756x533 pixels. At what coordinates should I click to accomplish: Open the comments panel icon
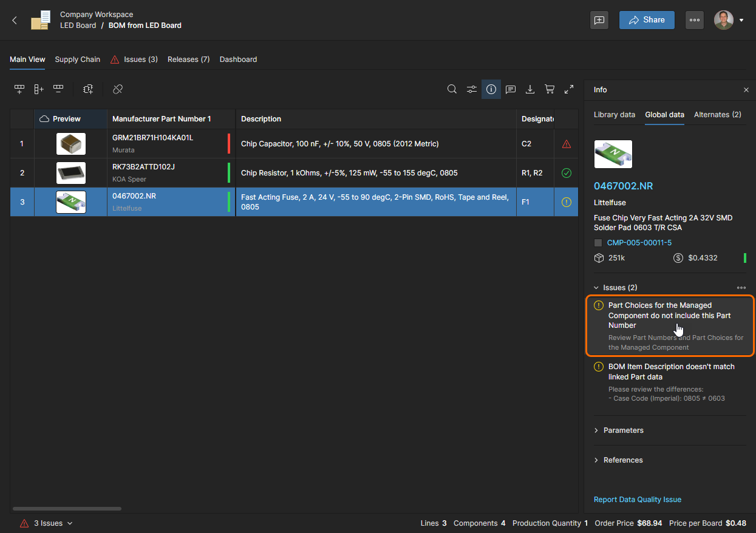click(x=511, y=89)
